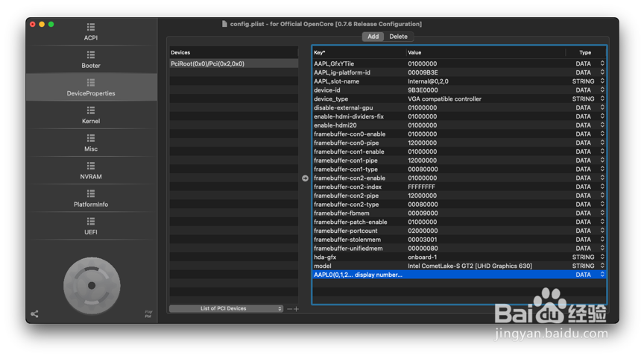Click the 00000080 value of framebuffer-unifiedmem

[x=423, y=249]
